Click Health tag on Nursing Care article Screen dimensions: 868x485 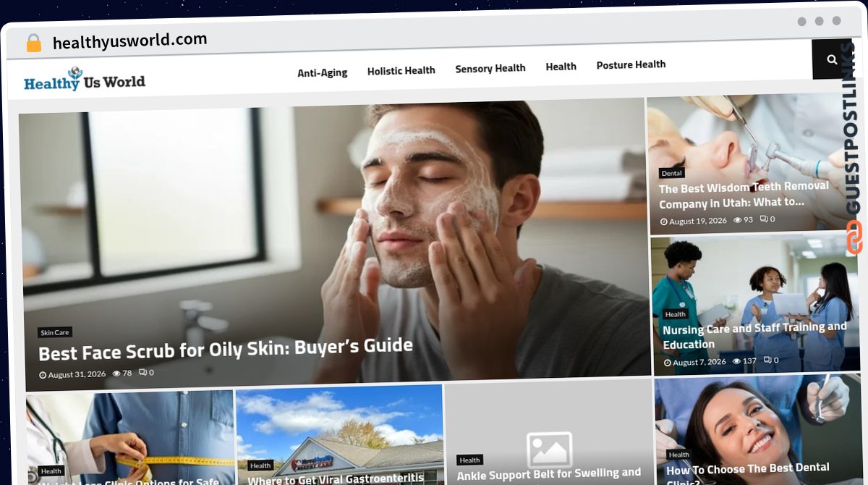click(x=675, y=314)
